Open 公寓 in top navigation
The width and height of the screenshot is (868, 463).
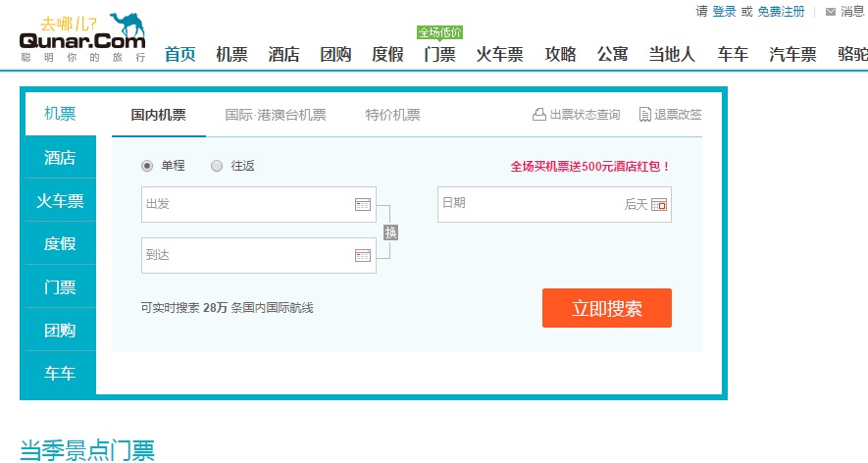pyautogui.click(x=613, y=54)
